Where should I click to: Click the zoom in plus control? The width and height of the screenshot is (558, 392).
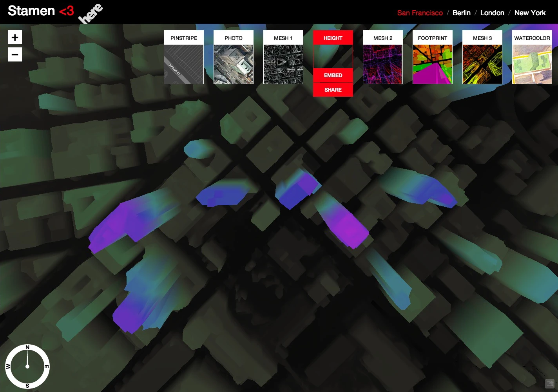point(15,37)
